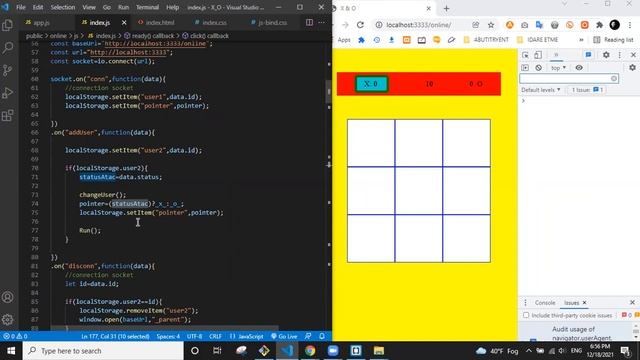Open the Terminal menu
This screenshot has height=360, width=640.
click(147, 7)
